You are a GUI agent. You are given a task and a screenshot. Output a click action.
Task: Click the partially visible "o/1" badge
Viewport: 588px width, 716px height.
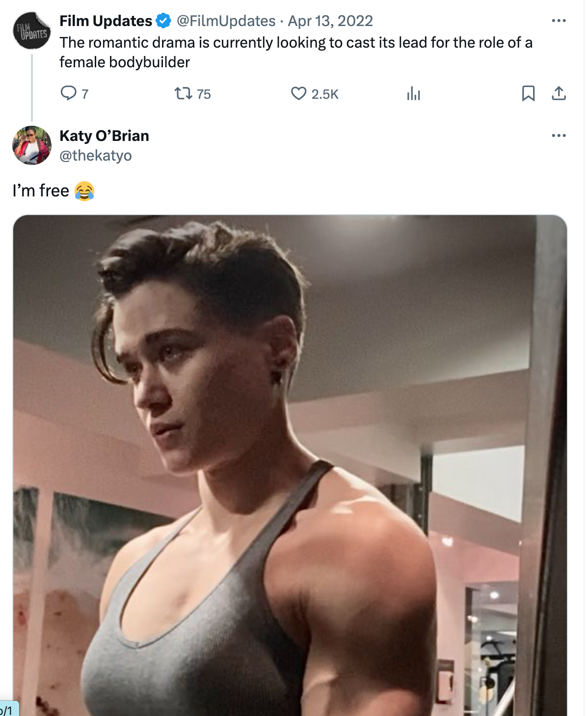(x=8, y=710)
